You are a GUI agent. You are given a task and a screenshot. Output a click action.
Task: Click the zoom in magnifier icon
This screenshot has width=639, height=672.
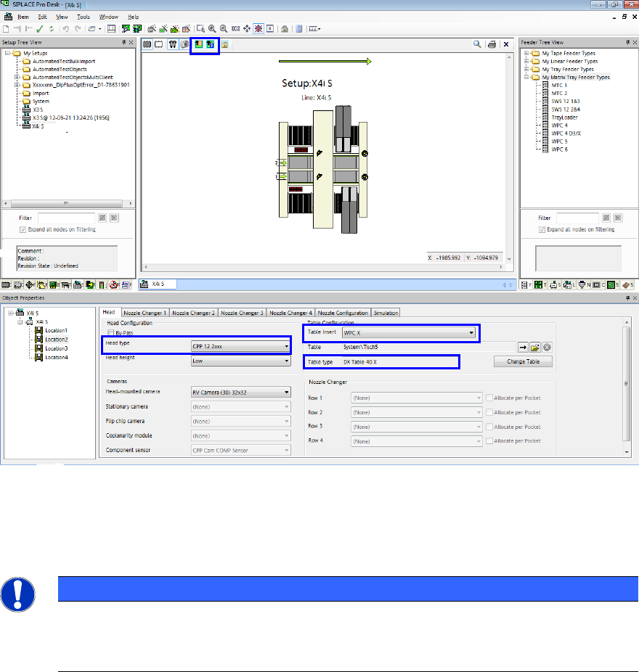coord(212,29)
